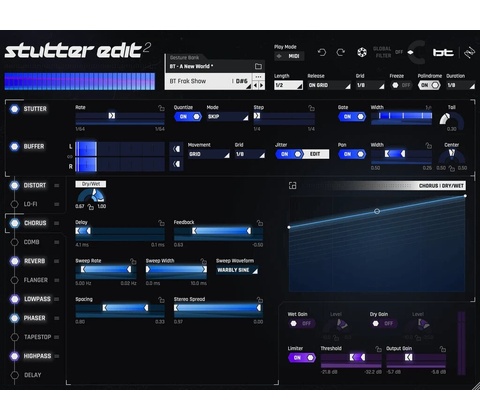Click the BT logo
The height and width of the screenshot is (420, 480).
pyautogui.click(x=443, y=53)
